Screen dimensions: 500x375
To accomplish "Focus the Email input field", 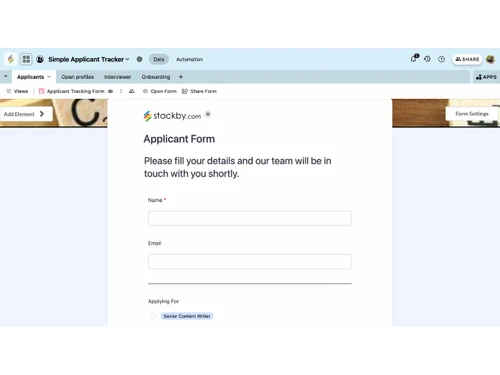I will point(250,261).
